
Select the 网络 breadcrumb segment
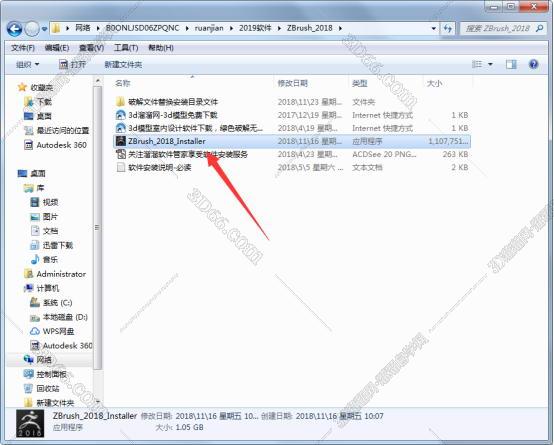coord(83,28)
